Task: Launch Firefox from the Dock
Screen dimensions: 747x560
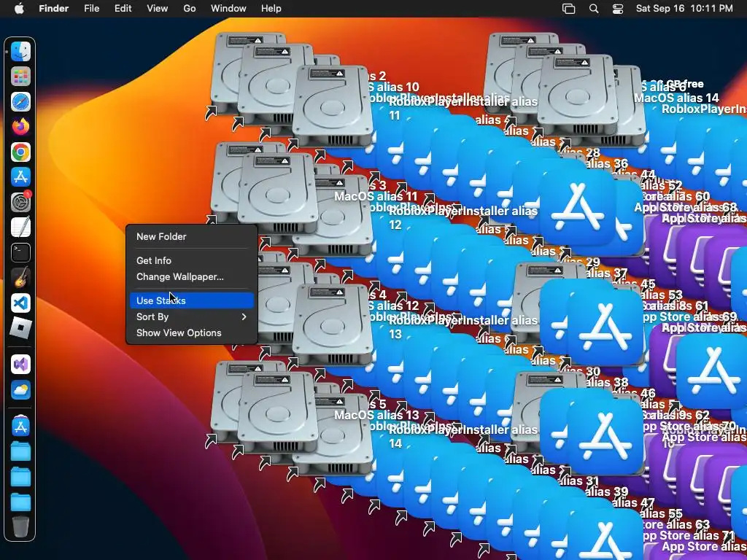Action: coord(20,127)
